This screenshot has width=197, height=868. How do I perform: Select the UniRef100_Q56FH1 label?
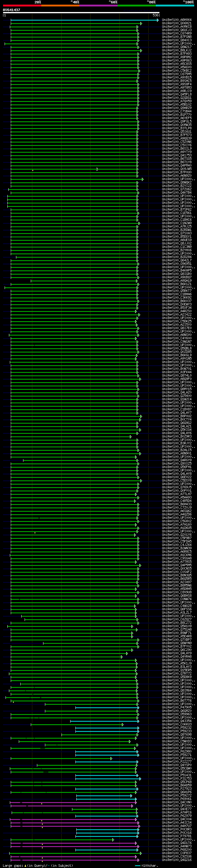pyautogui.click(x=177, y=467)
